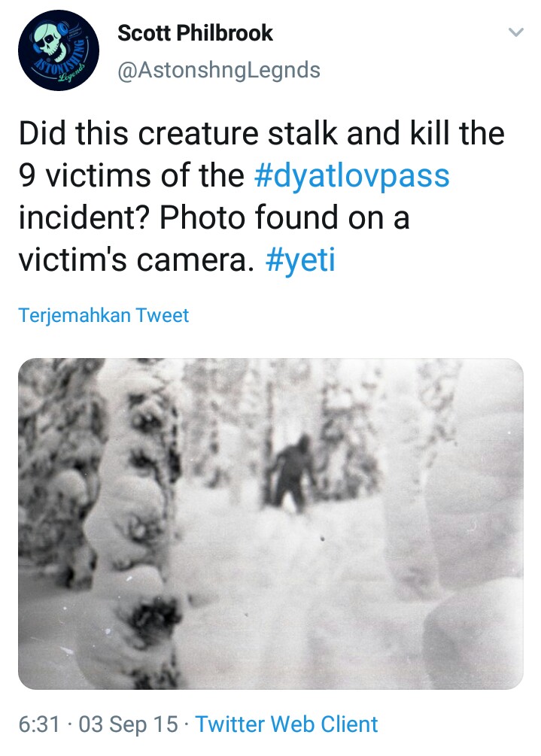Click Terjemahkan Tweet to translate

tap(104, 314)
